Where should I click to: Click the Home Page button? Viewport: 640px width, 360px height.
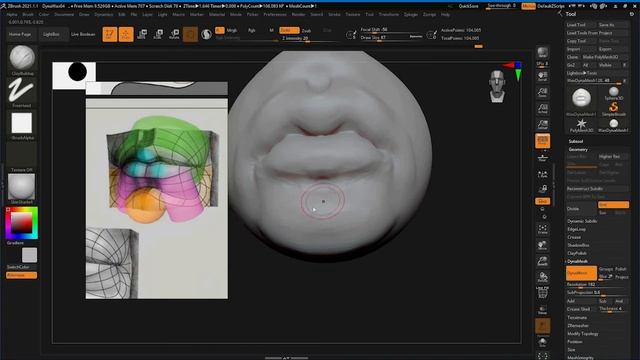[x=20, y=34]
